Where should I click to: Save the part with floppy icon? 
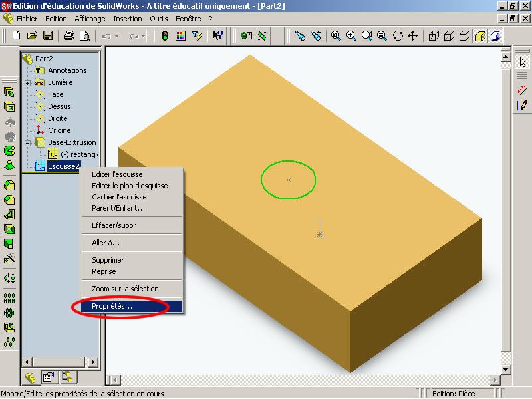tap(48, 35)
